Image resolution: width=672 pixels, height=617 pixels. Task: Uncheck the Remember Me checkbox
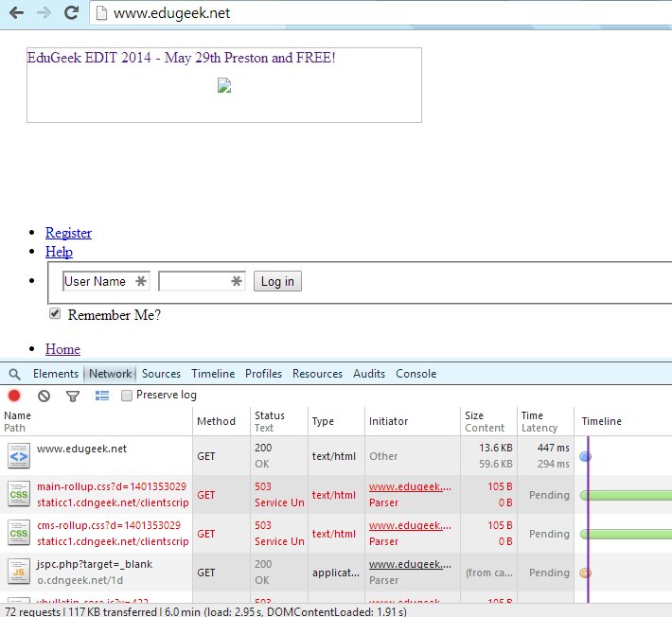click(x=55, y=313)
